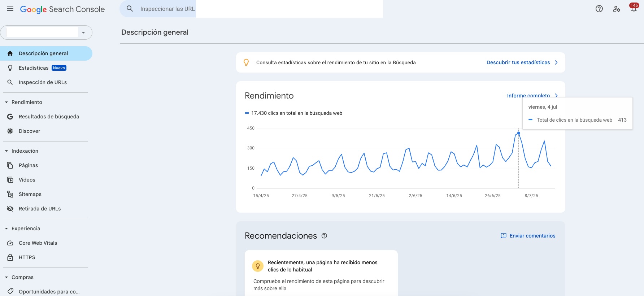Click the property name field in selector

click(x=42, y=32)
